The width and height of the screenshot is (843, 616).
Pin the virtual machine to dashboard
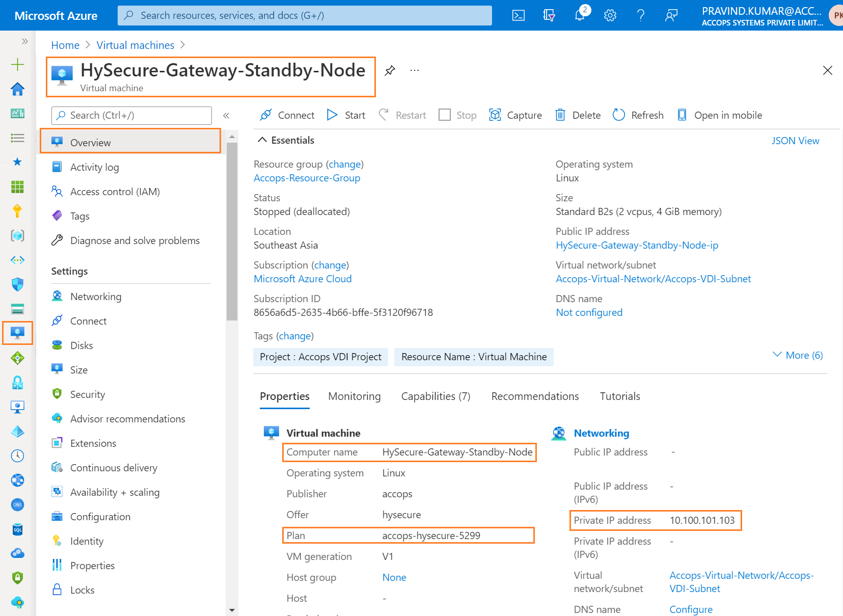tap(390, 70)
